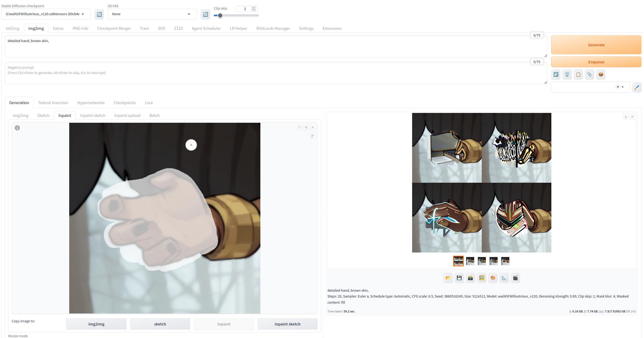Adjust the Clip skip slider
Viewport: 644px width, 338px height.
pyautogui.click(x=220, y=15)
